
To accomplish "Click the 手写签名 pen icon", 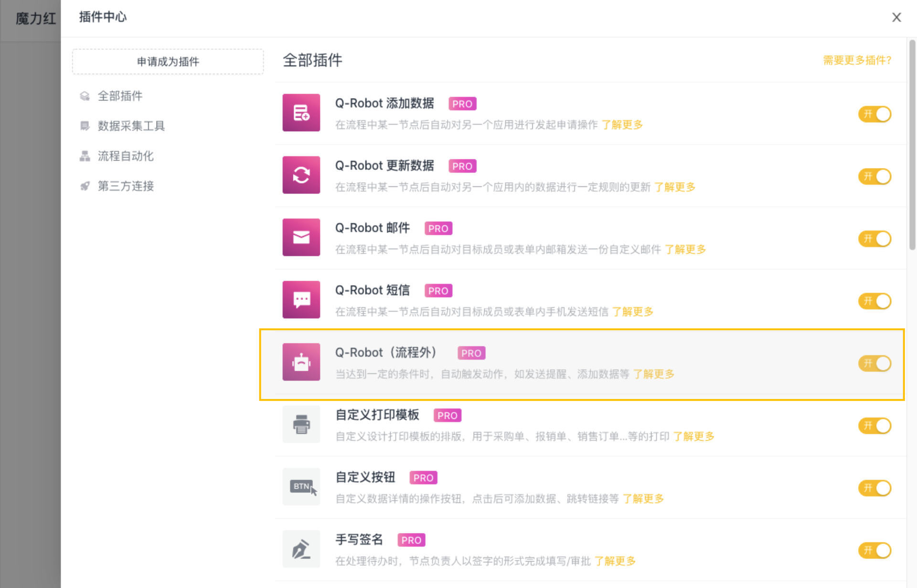I will click(x=301, y=549).
